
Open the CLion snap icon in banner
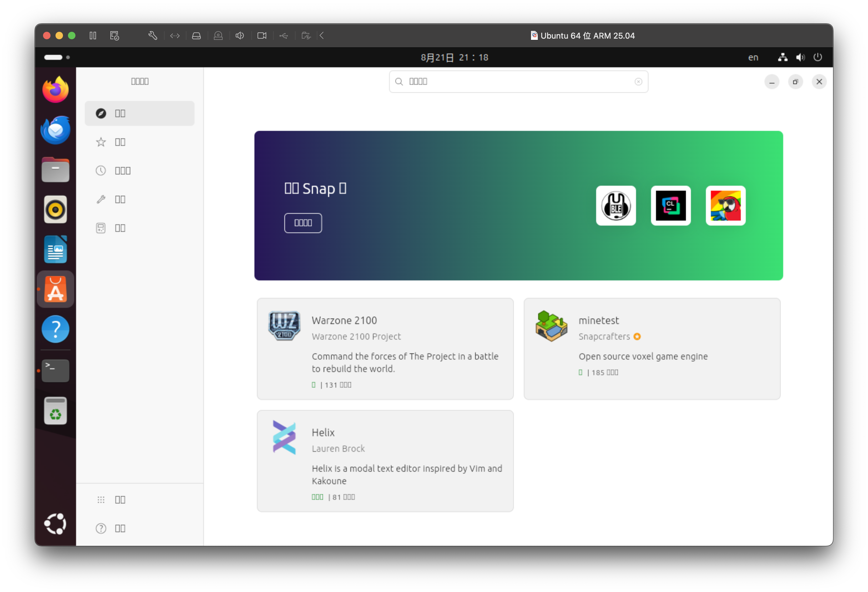click(x=670, y=206)
